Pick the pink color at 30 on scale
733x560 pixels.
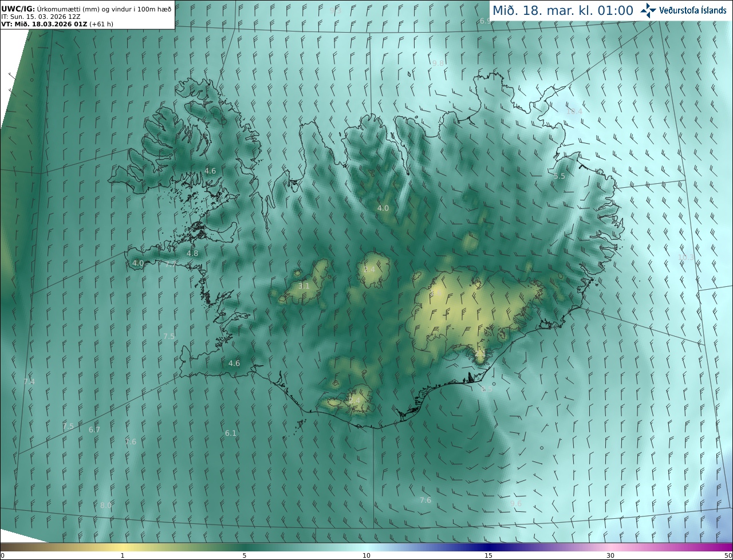point(610,547)
